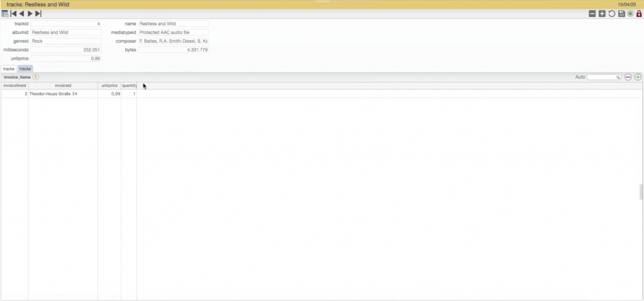Sort by invoiceid column header
Viewport: 644px width, 301px height.
(x=63, y=86)
